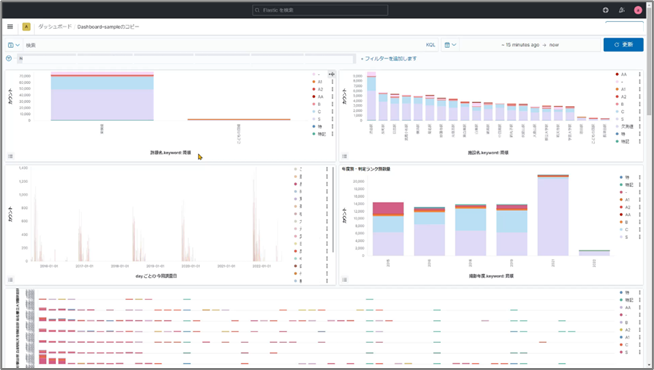This screenshot has height=370, width=654.
Task: Open options for 特 in the yearly rank chart legend
Action: coord(639,177)
